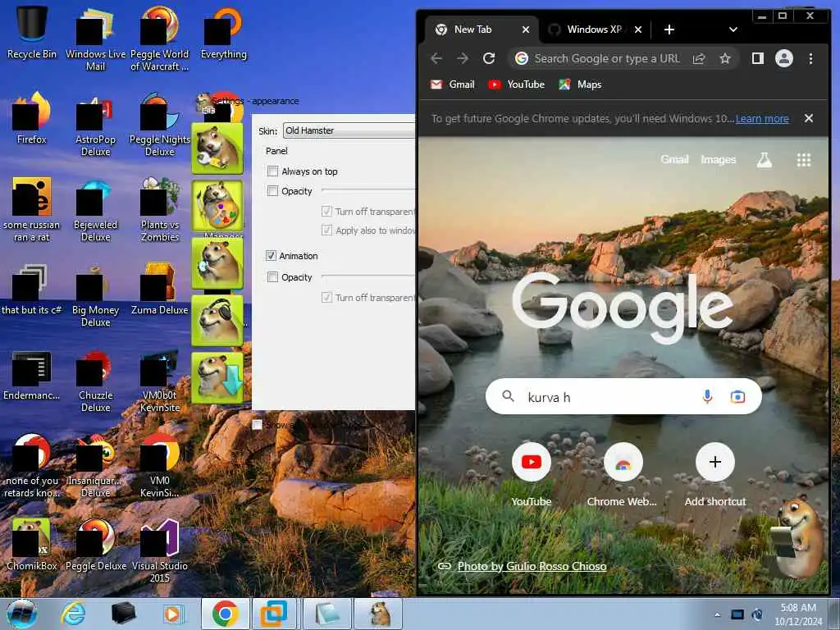Open Zuma Deluxe desktop icon
840x630 pixels.
(x=160, y=290)
